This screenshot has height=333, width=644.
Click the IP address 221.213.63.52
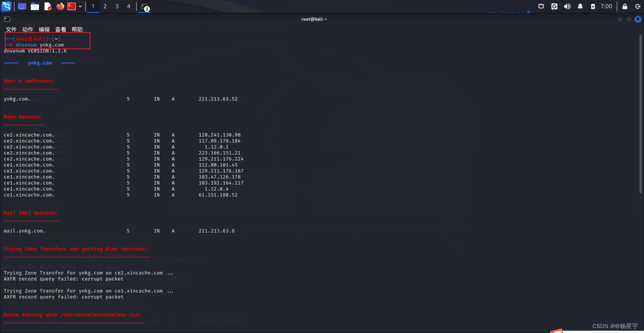(x=218, y=99)
